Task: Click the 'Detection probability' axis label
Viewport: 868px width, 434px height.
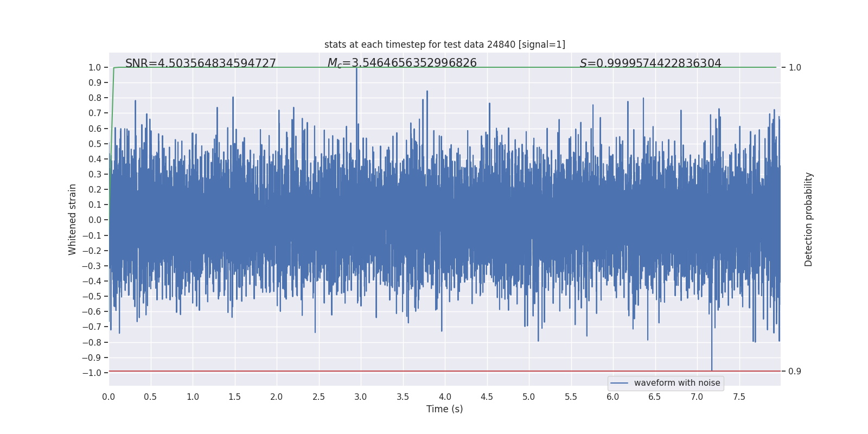Action: click(808, 219)
